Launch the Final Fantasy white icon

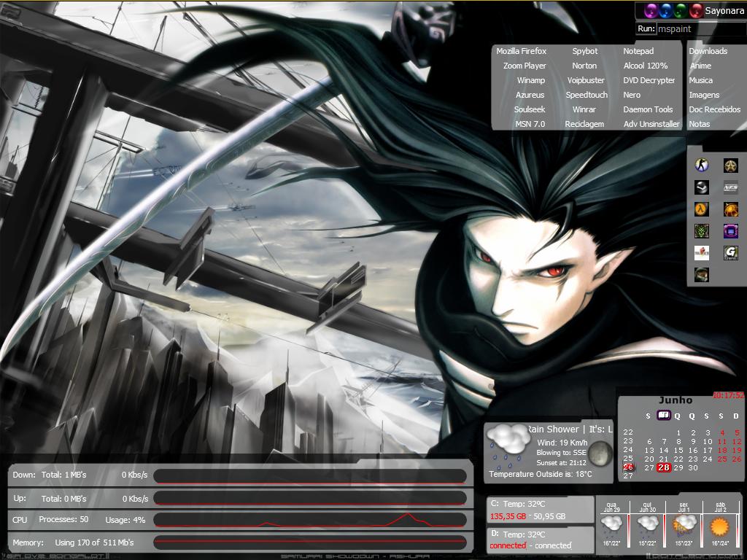[x=701, y=253]
